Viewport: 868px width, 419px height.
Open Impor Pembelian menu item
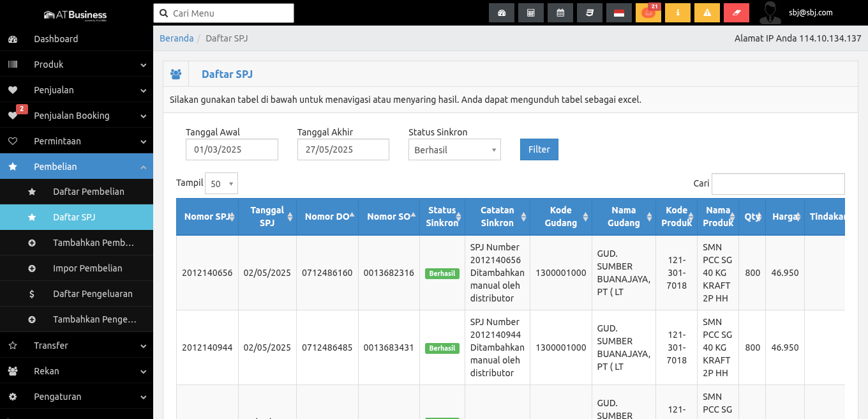(87, 268)
